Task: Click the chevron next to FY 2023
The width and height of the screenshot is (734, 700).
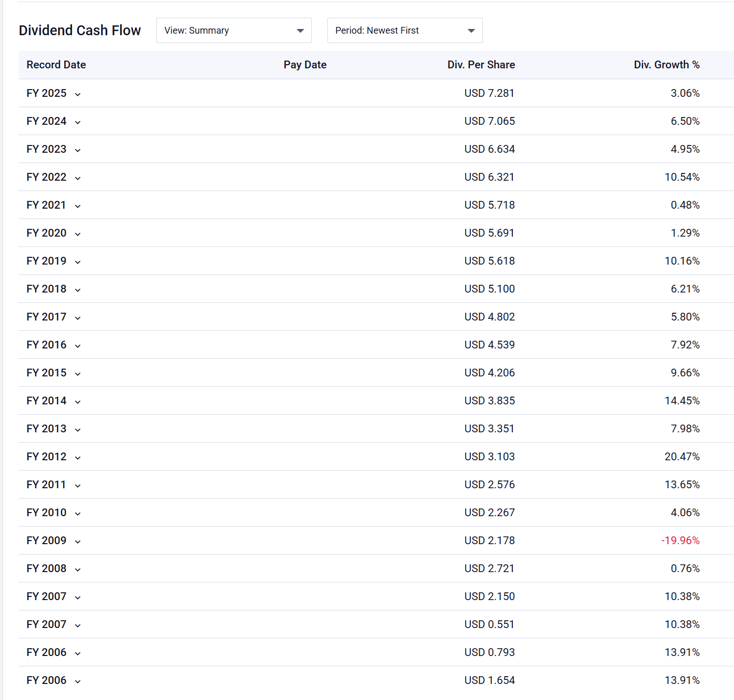Action: [78, 150]
